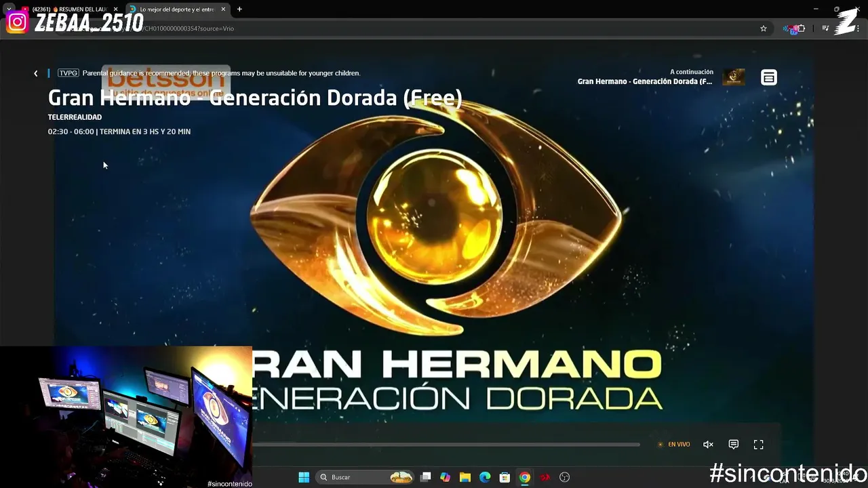This screenshot has height=488, width=868.
Task: Close the 'Lo mejor del deporte' tab
Action: tap(223, 9)
